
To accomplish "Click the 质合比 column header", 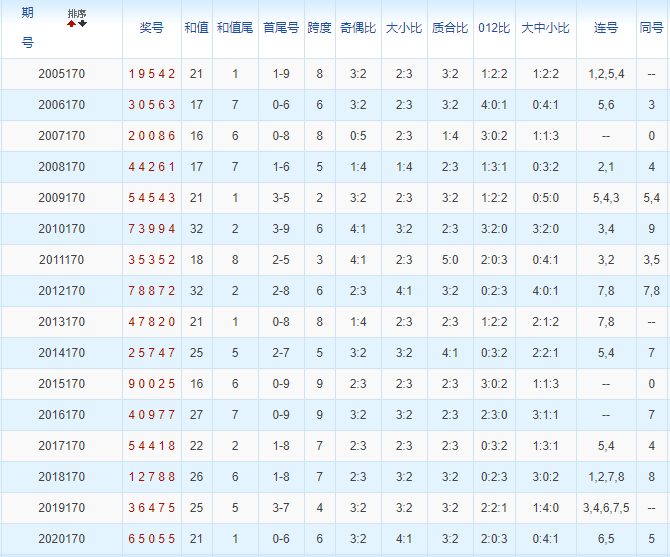I will (x=450, y=28).
